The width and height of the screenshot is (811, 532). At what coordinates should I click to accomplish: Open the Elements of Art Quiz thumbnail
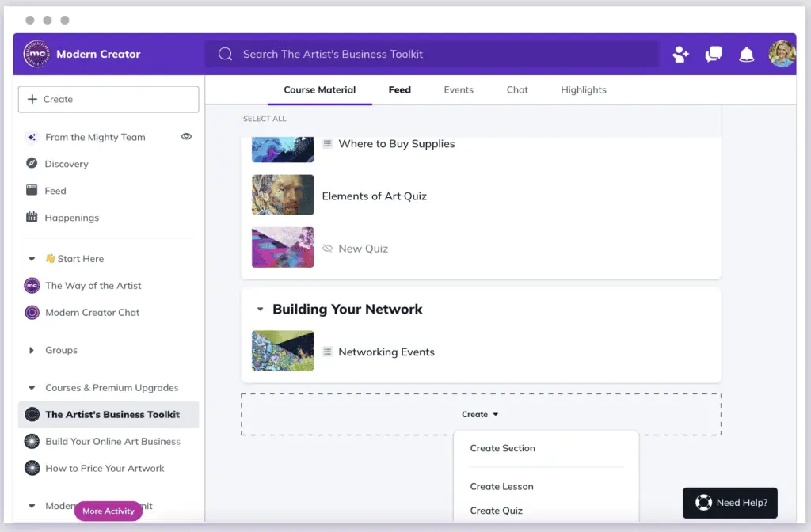coord(283,195)
